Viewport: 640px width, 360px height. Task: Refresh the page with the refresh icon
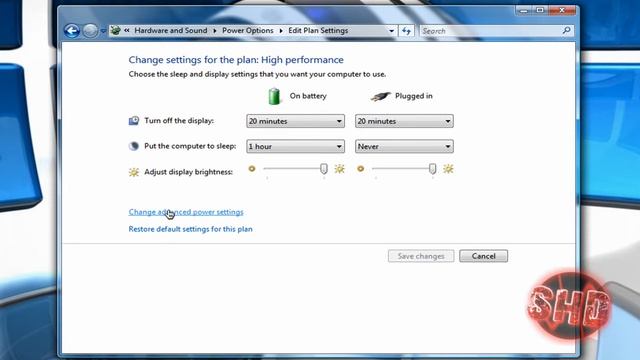406,31
